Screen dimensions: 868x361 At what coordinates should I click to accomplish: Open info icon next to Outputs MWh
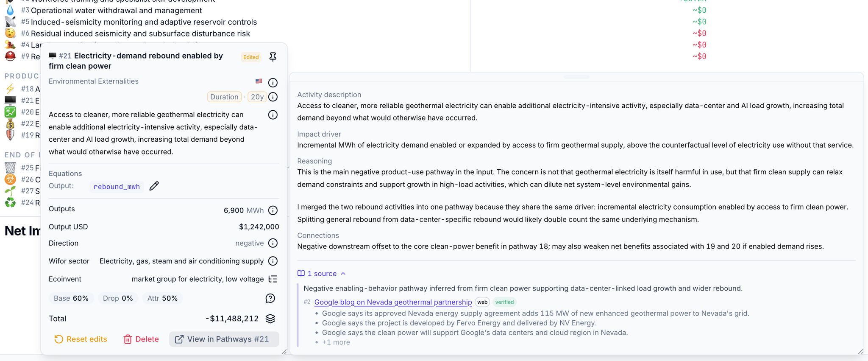tap(273, 210)
